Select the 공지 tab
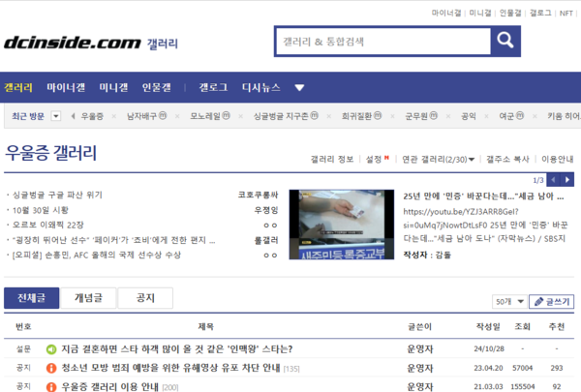Screen dimensions: 581x392 [x=145, y=298]
